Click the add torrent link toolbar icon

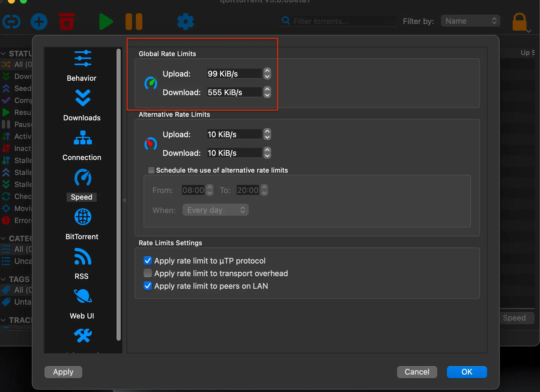11,22
